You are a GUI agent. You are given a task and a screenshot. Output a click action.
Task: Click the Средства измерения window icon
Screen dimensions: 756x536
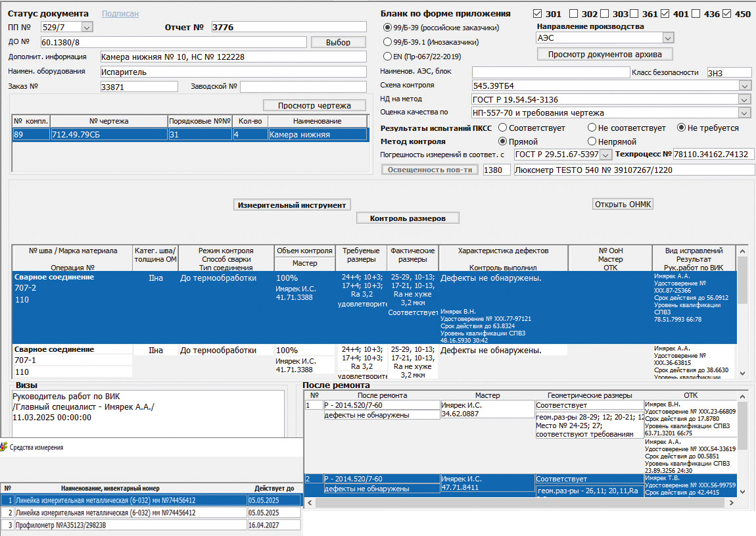click(4, 447)
